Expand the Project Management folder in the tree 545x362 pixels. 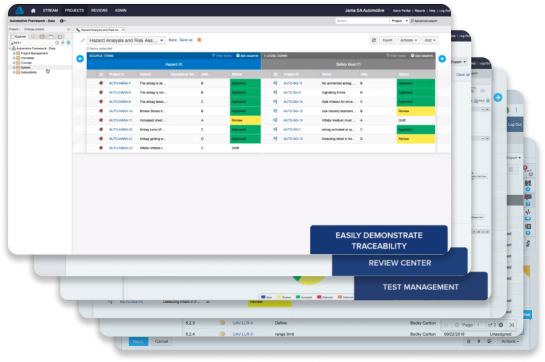point(14,53)
